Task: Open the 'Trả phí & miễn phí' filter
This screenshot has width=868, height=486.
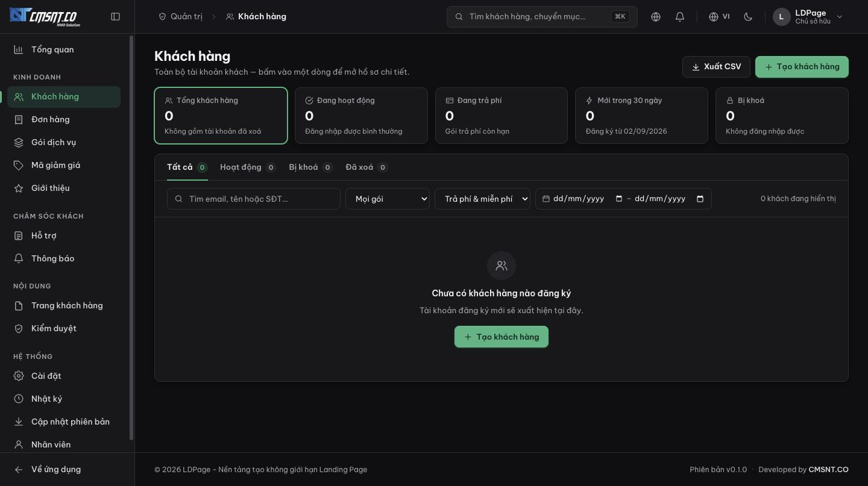Action: [x=482, y=199]
